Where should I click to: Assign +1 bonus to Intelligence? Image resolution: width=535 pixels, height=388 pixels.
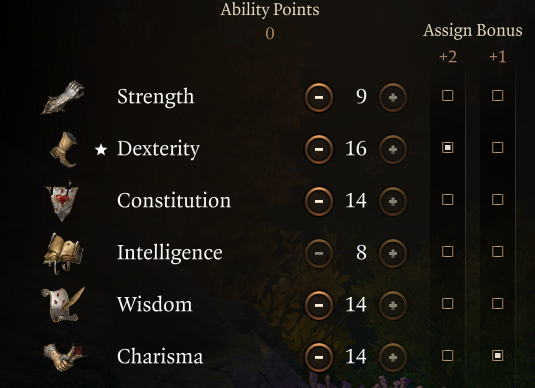coord(497,252)
